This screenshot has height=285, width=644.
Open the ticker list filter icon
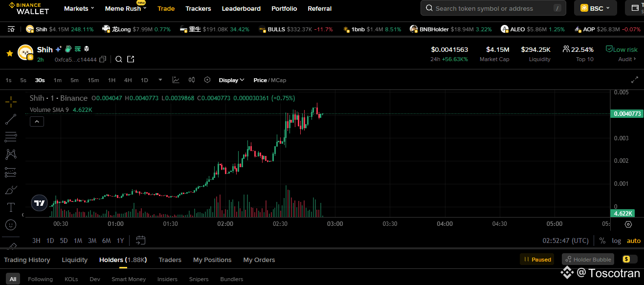(11, 29)
